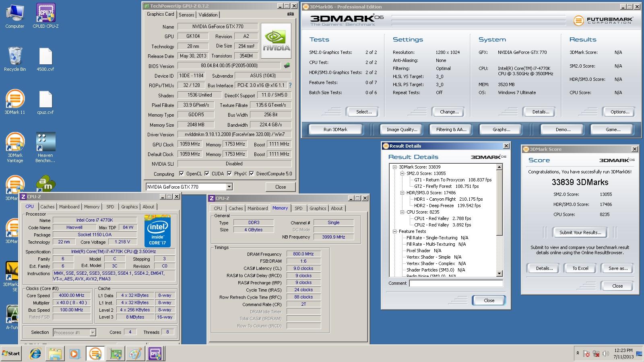The width and height of the screenshot is (644, 362).
Task: Click the Start button
Action: [11, 354]
